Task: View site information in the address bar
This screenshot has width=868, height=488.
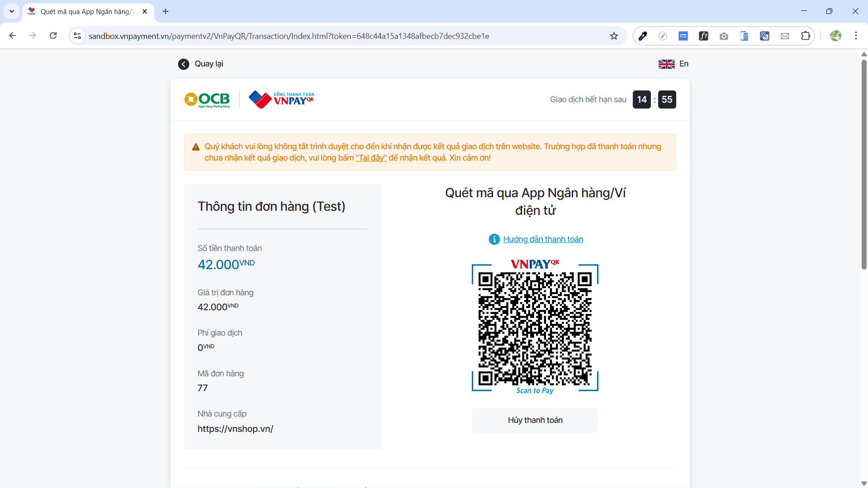Action: click(x=77, y=36)
